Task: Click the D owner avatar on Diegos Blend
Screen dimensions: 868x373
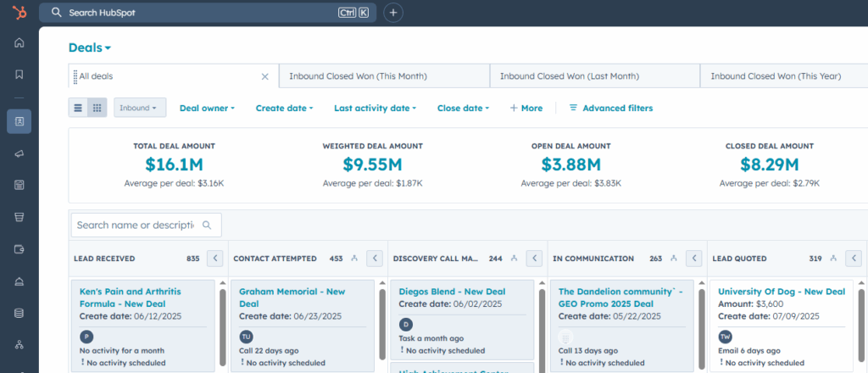Action: coord(406,325)
